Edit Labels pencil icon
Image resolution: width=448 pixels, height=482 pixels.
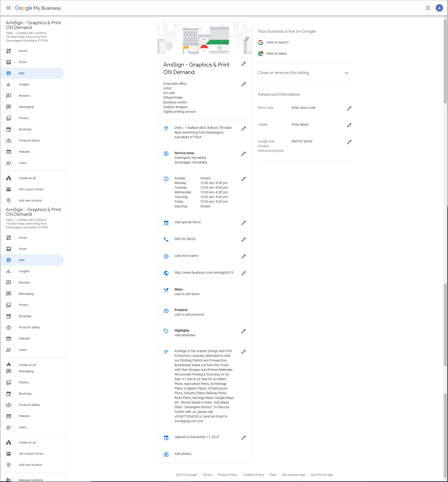tap(349, 125)
